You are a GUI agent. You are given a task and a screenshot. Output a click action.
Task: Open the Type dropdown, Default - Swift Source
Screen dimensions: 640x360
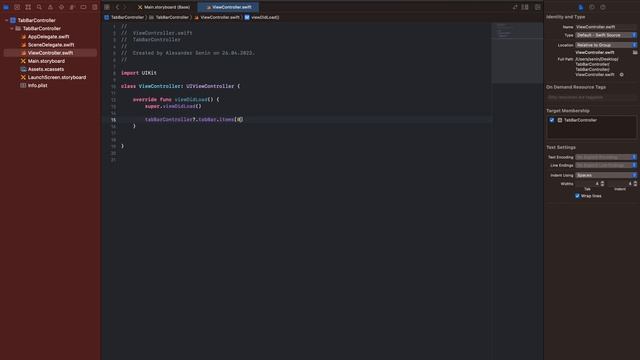click(x=606, y=35)
